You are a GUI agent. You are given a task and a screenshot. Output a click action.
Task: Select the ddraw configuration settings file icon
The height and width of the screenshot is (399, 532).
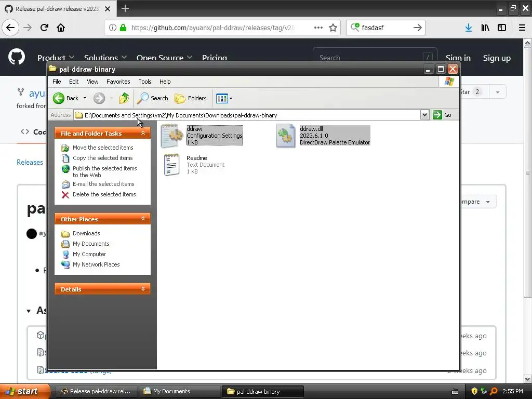click(171, 136)
